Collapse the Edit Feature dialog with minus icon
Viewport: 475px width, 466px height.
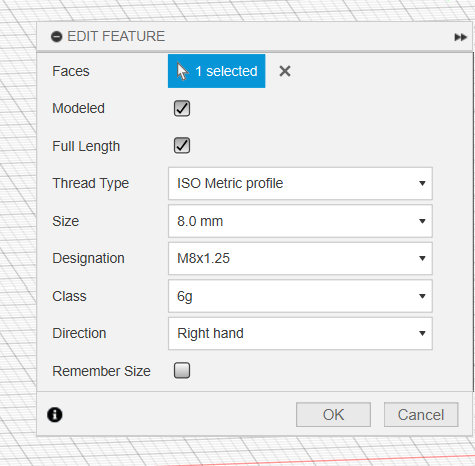[x=57, y=37]
